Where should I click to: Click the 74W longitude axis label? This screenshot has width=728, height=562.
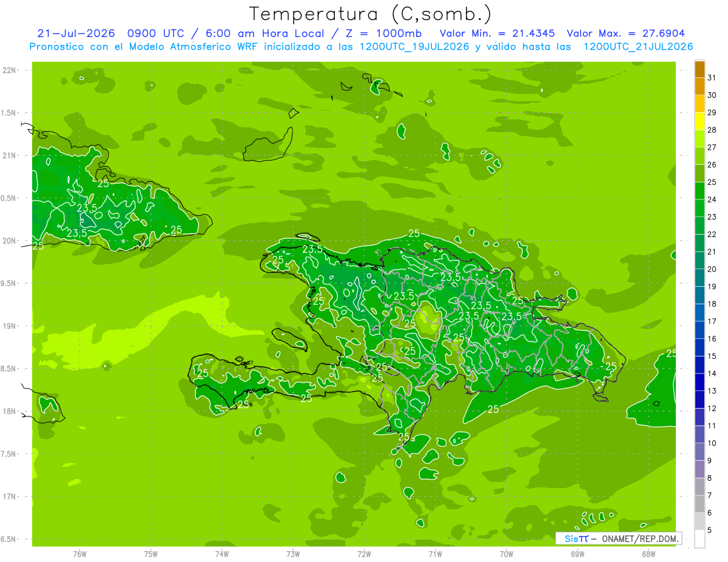(x=222, y=555)
